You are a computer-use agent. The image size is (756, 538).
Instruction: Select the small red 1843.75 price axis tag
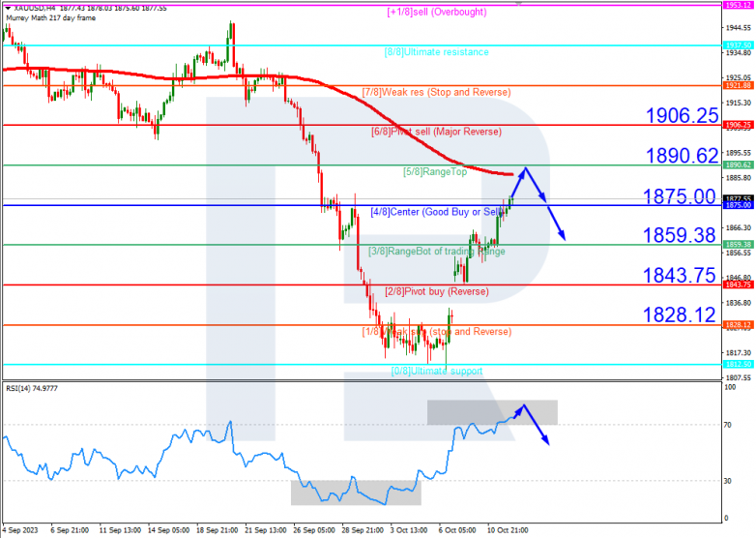click(739, 284)
